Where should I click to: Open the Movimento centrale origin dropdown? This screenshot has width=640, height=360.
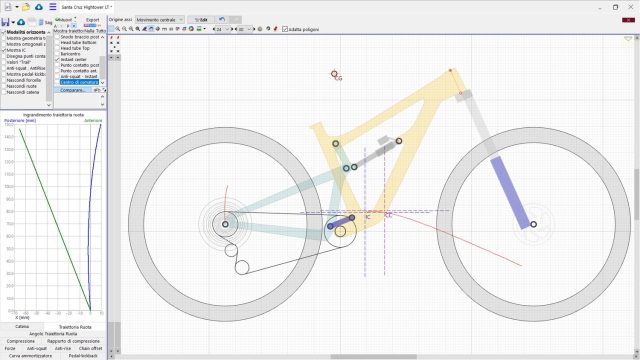point(160,20)
